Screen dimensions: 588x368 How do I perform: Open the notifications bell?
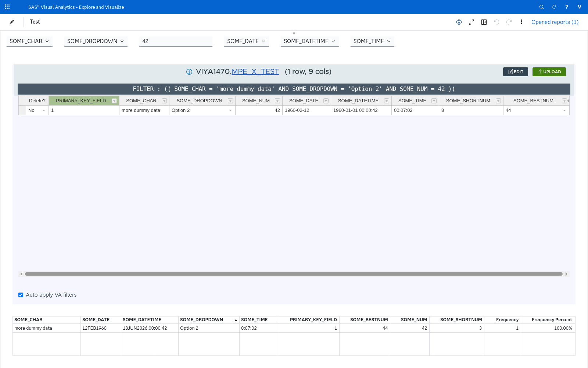[x=554, y=7]
